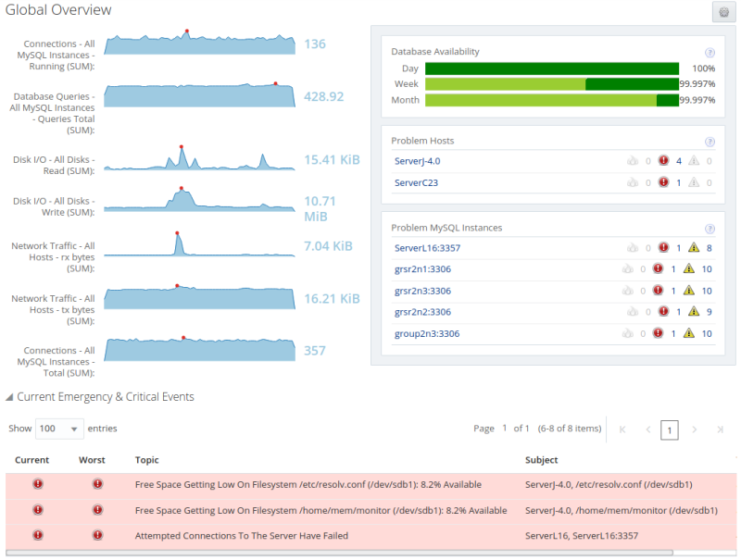Click the page number input field
The width and height of the screenshot is (741, 560).
(x=669, y=430)
